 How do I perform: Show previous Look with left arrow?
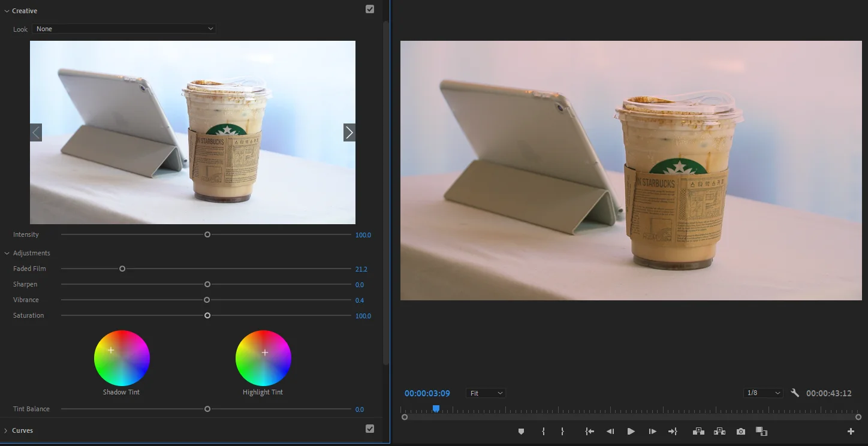pos(36,132)
